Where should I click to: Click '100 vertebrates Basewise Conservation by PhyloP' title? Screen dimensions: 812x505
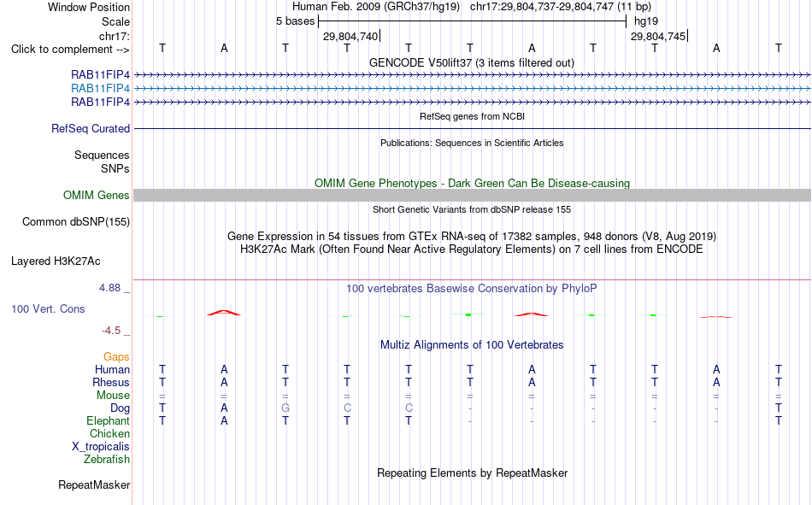472,289
